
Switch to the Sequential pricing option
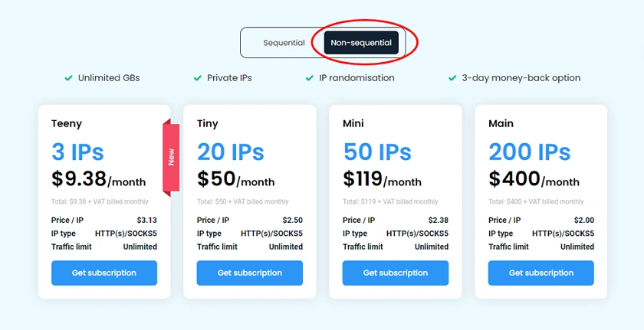[284, 43]
